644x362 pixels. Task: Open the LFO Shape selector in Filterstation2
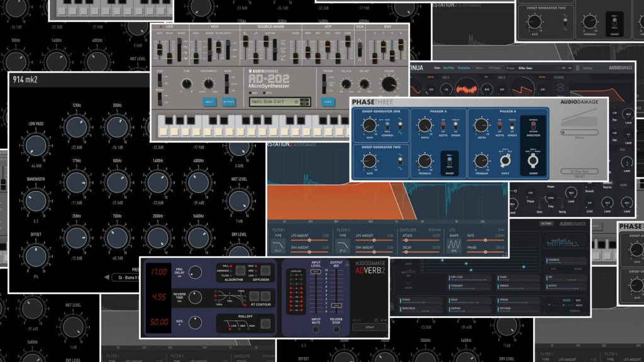coord(453,246)
